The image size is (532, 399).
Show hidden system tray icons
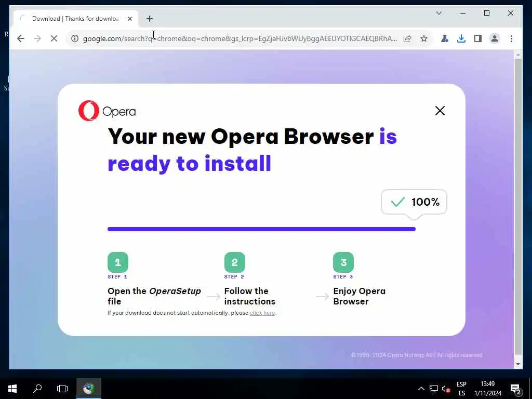[x=421, y=389]
